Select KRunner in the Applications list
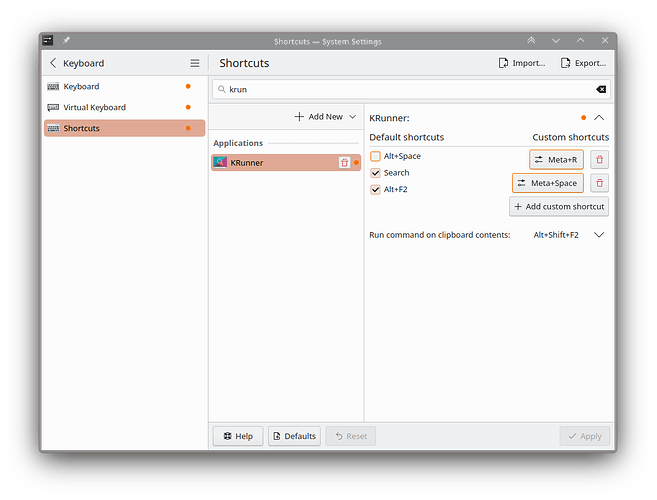The height and width of the screenshot is (500, 657). tap(286, 163)
